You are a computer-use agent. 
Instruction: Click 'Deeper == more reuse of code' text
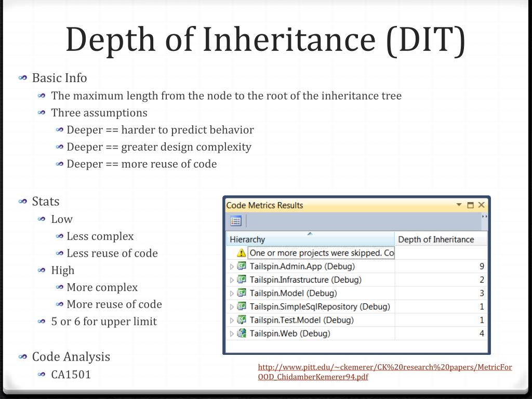click(x=141, y=164)
